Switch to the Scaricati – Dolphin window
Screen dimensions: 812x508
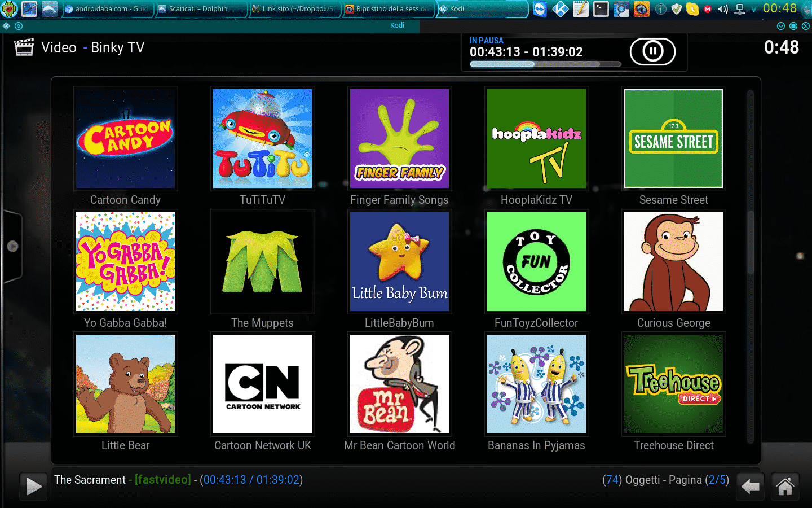tap(201, 9)
